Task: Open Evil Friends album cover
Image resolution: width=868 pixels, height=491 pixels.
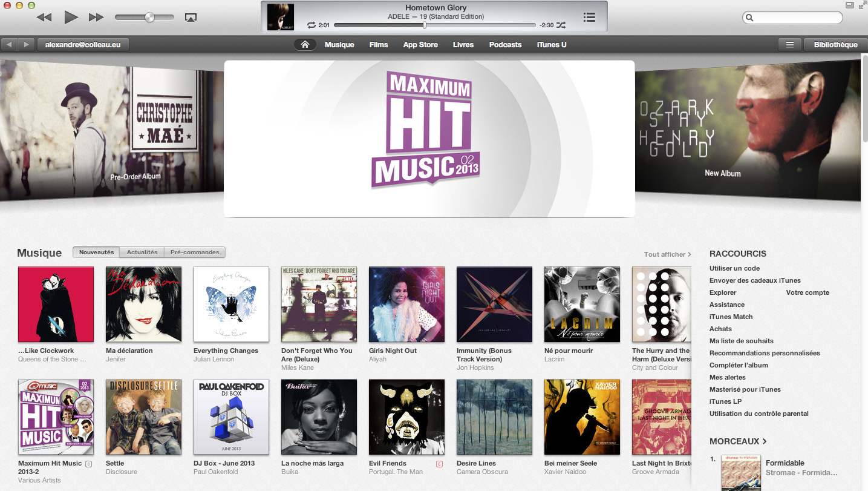Action: [406, 417]
